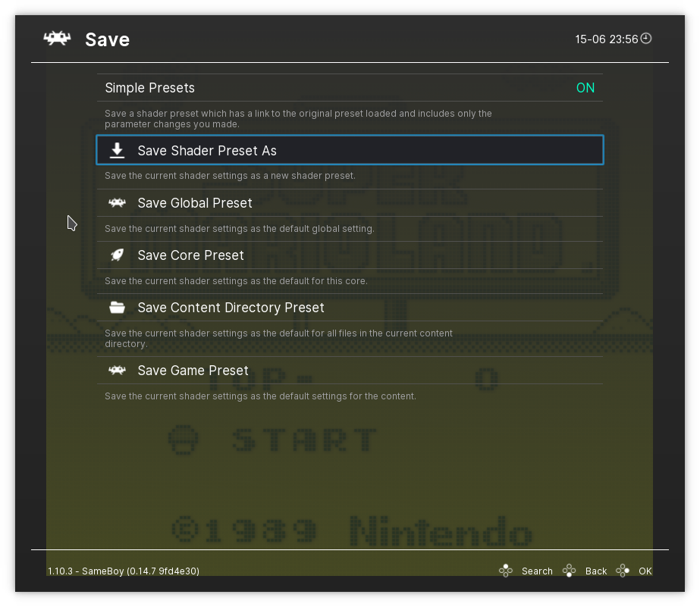
Task: Click the folder icon for Content Directory Preset
Action: pos(117,308)
